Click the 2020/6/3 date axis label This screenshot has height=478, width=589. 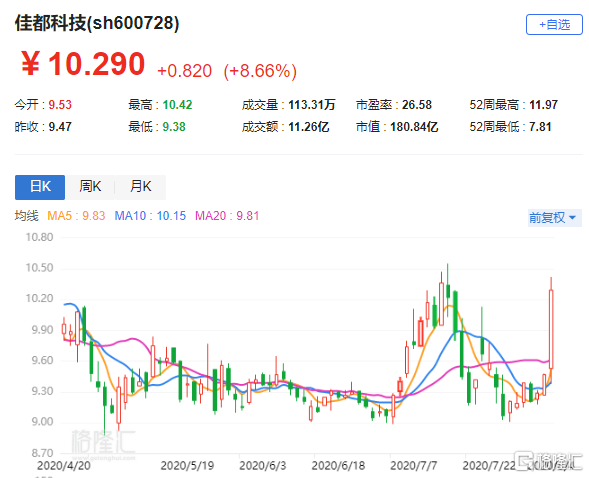pyautogui.click(x=263, y=466)
